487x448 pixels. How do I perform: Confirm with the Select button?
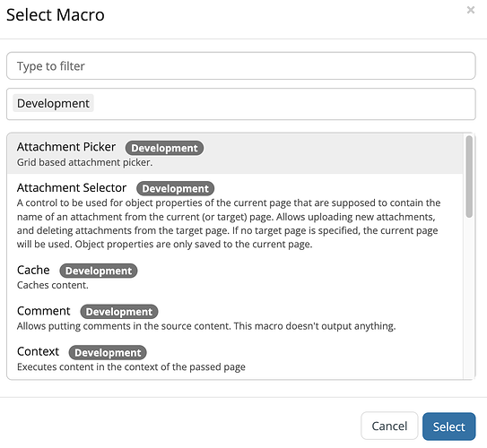pyautogui.click(x=448, y=426)
